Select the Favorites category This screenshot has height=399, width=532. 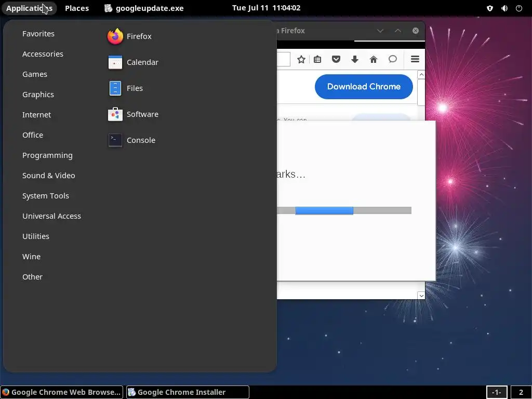(38, 34)
